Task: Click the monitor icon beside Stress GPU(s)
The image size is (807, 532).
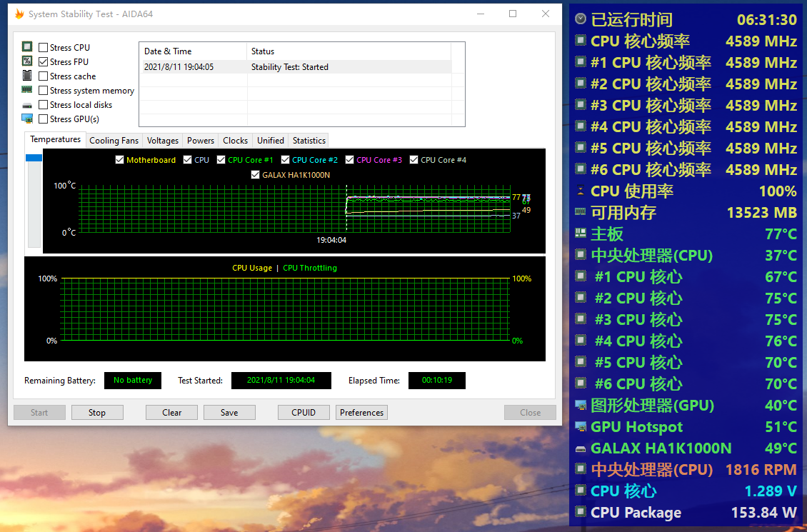Action: (27, 119)
